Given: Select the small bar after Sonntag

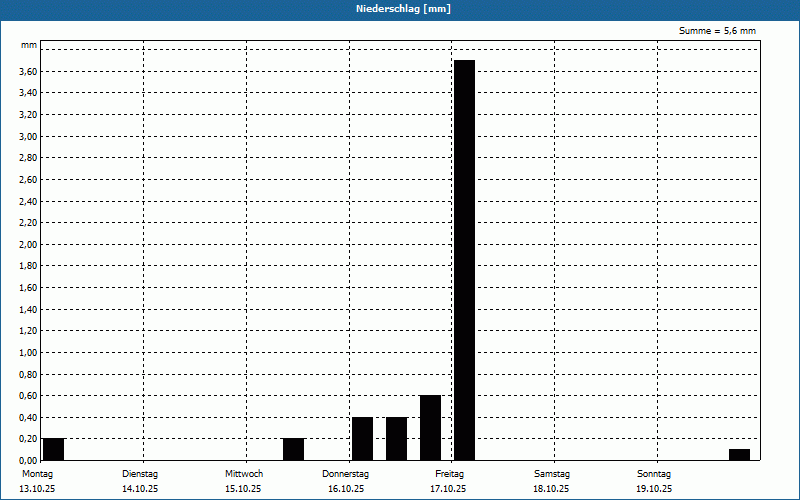Looking at the screenshot, I should (x=739, y=455).
